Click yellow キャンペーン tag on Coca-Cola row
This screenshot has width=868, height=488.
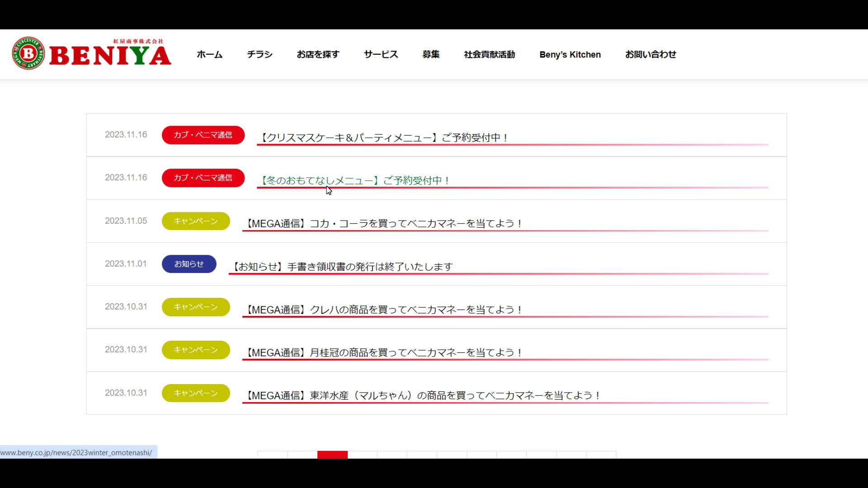pos(196,221)
